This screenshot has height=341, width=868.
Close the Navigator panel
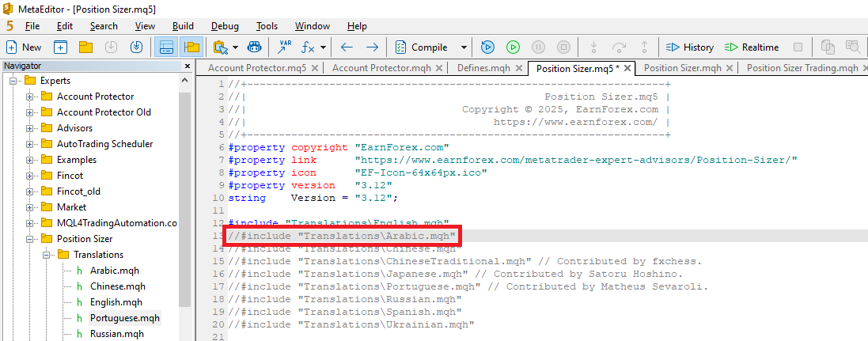(188, 66)
